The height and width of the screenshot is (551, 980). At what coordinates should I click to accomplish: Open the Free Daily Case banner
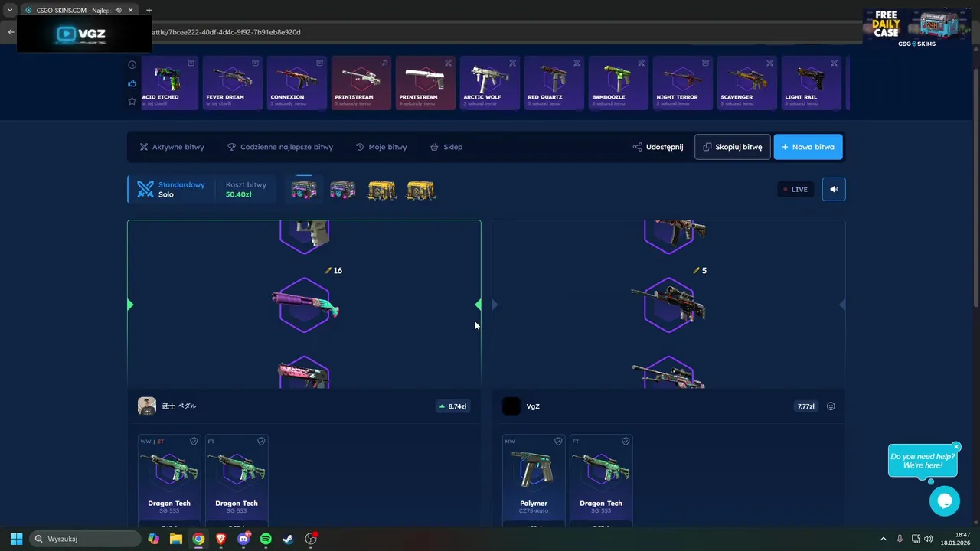pyautogui.click(x=916, y=28)
